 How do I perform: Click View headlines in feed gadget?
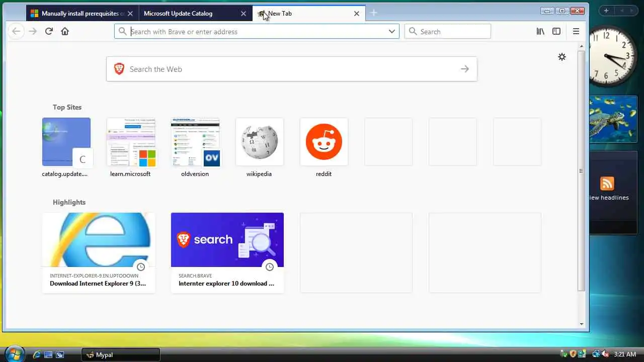(609, 198)
